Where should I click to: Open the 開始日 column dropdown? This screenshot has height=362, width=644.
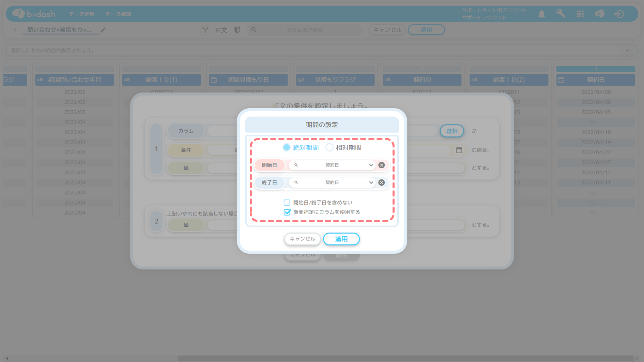(x=371, y=165)
